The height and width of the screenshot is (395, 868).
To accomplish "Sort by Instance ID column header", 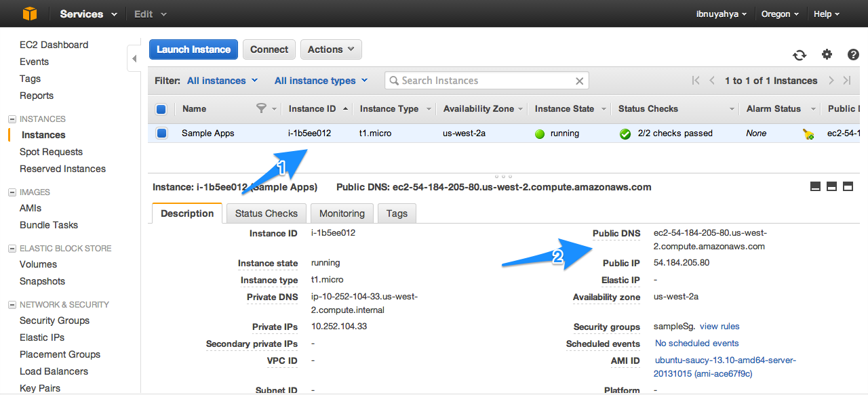I will tap(312, 108).
